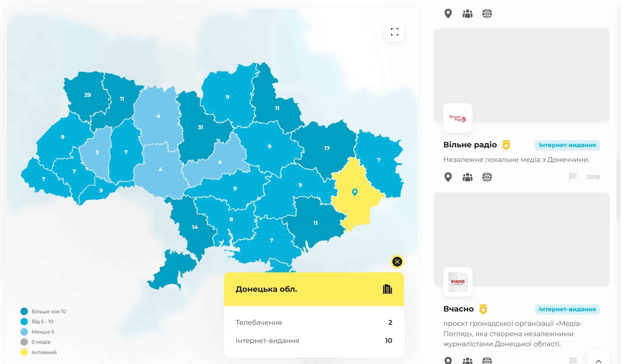Open the Телебачення category in Донецька popup
621x364 pixels.
click(x=259, y=322)
